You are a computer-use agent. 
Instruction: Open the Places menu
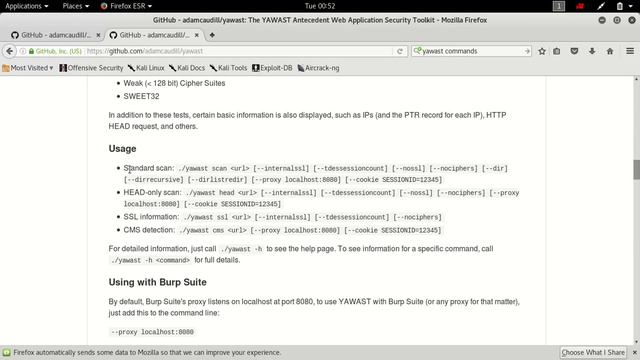76,6
